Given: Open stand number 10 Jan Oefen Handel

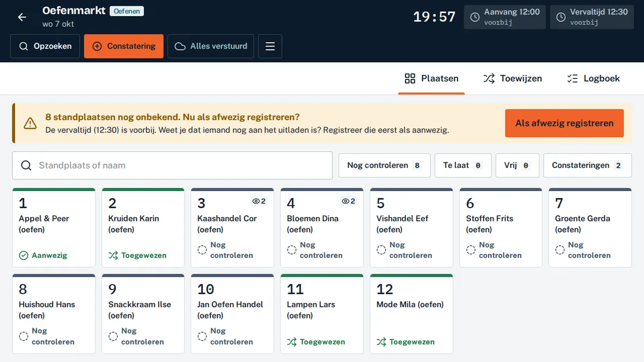Looking at the screenshot, I should [x=232, y=314].
